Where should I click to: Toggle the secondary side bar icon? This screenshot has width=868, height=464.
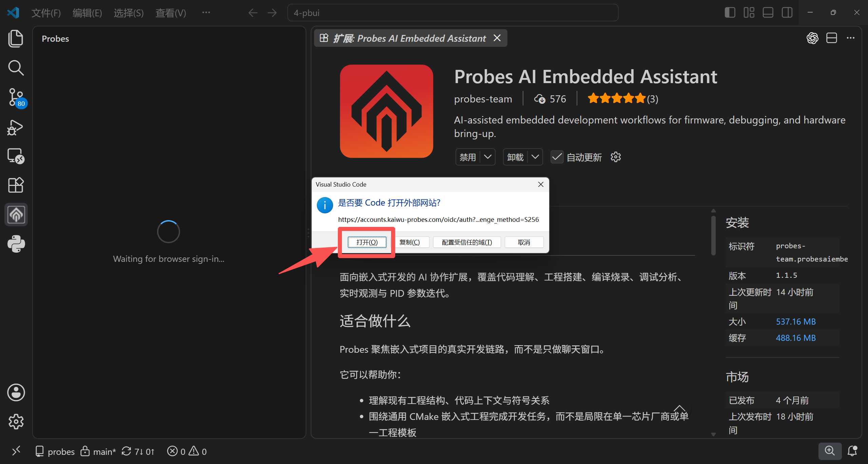tap(787, 13)
